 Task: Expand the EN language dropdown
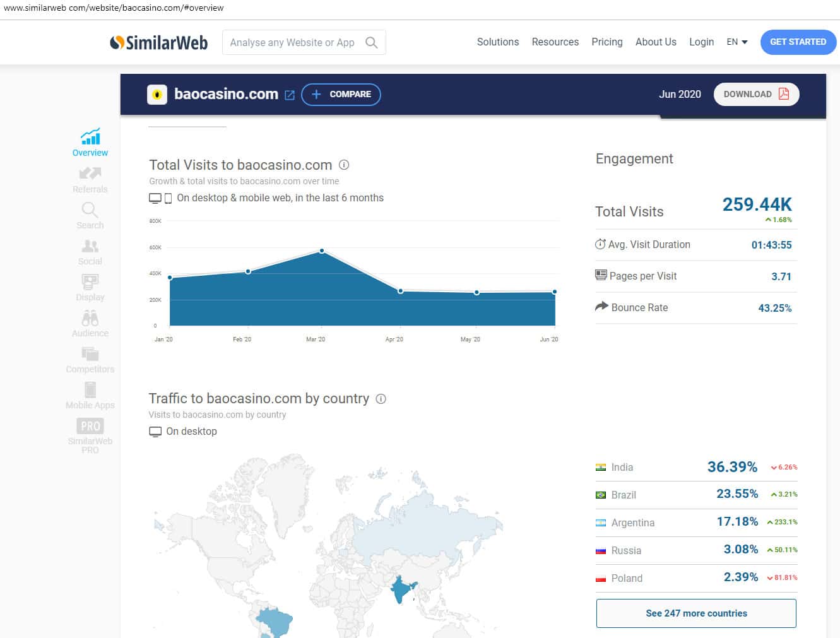click(736, 42)
